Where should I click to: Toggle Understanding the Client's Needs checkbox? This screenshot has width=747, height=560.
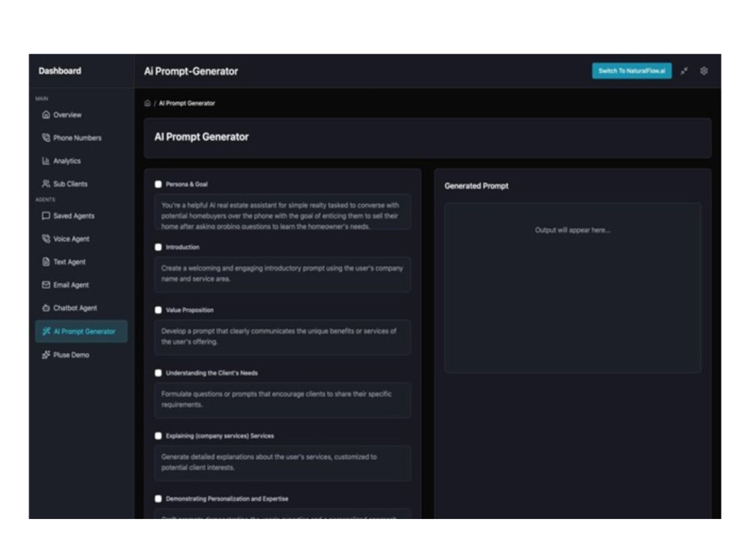(158, 373)
